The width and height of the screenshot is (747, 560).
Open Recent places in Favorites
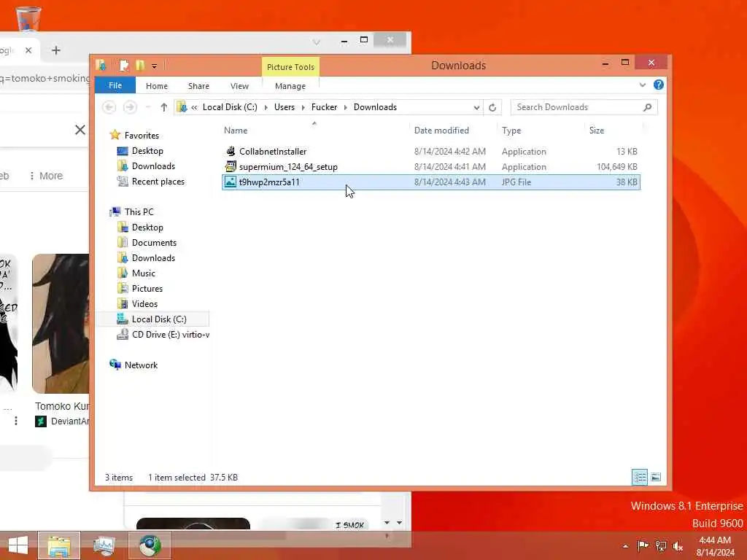[x=158, y=182]
